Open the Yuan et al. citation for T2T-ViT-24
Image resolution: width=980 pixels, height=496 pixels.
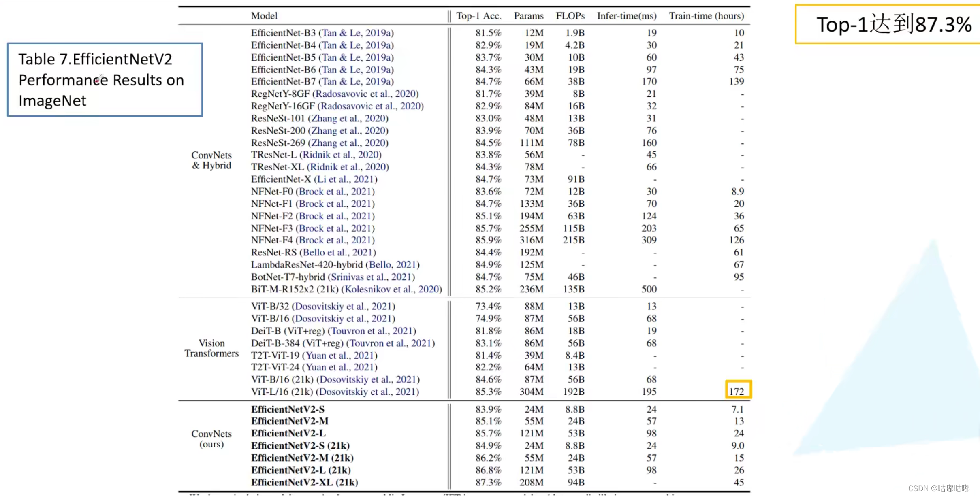point(339,367)
